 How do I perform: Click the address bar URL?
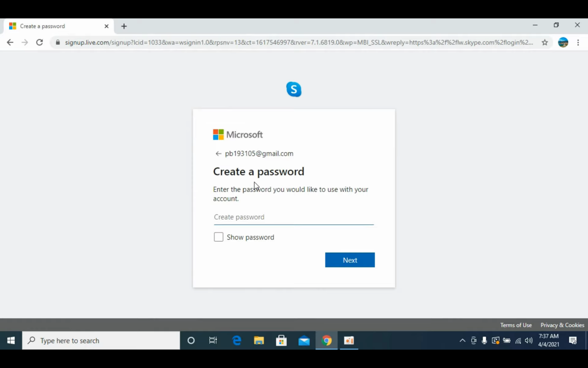[299, 42]
